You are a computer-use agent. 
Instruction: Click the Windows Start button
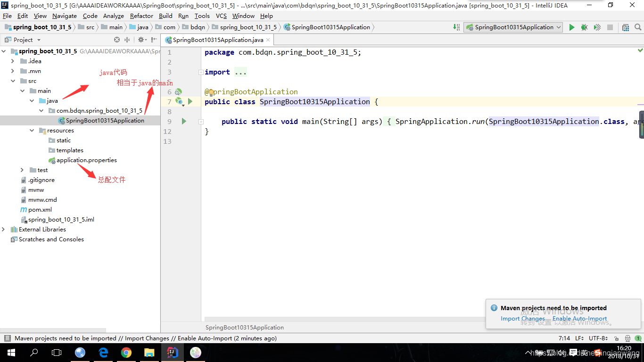click(x=11, y=352)
